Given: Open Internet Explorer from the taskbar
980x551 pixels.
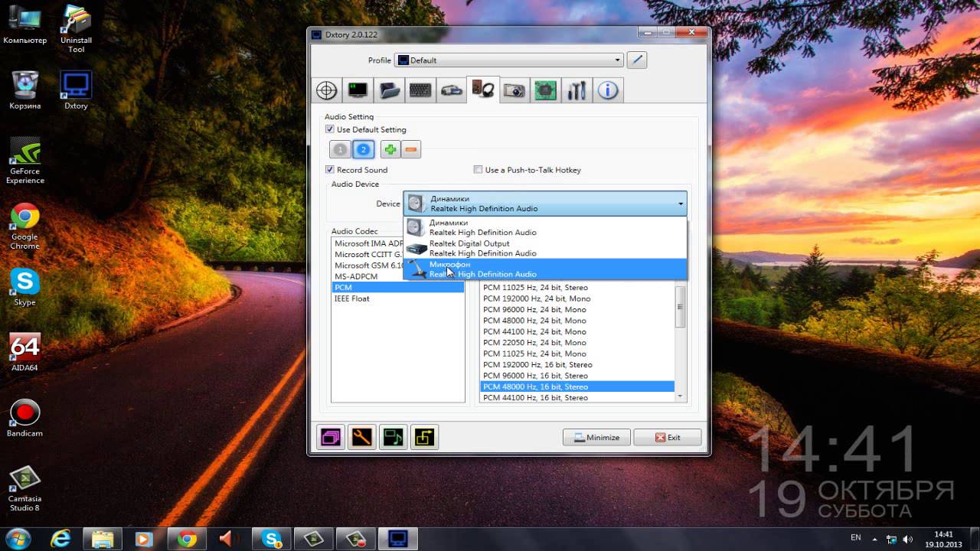Looking at the screenshot, I should (60, 539).
